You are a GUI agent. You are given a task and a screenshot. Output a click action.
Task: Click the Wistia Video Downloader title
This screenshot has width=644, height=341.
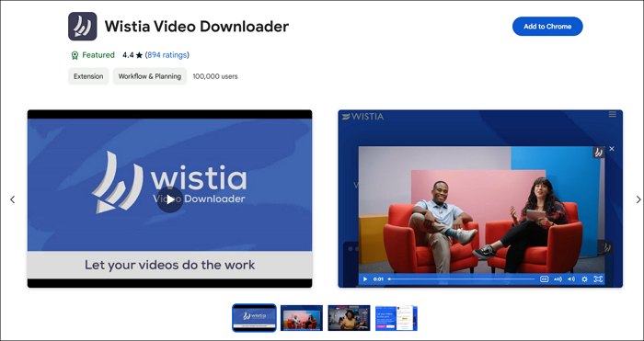click(196, 27)
